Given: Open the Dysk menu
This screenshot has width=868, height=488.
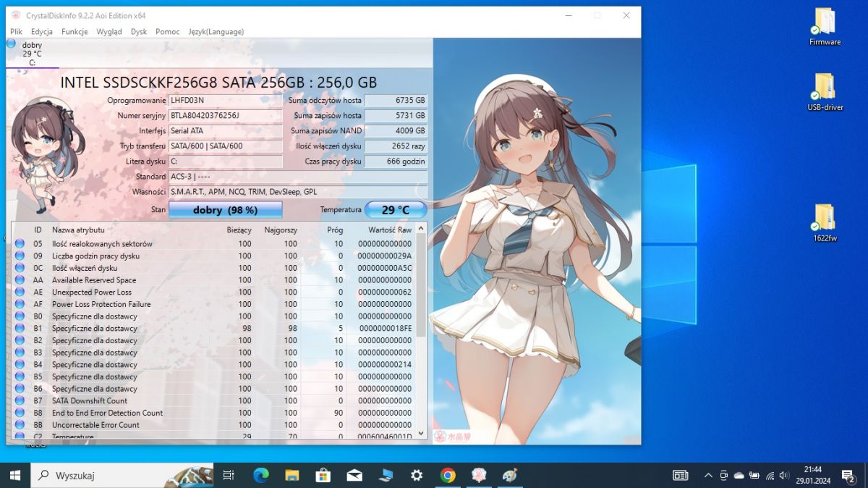Looking at the screenshot, I should [x=139, y=32].
